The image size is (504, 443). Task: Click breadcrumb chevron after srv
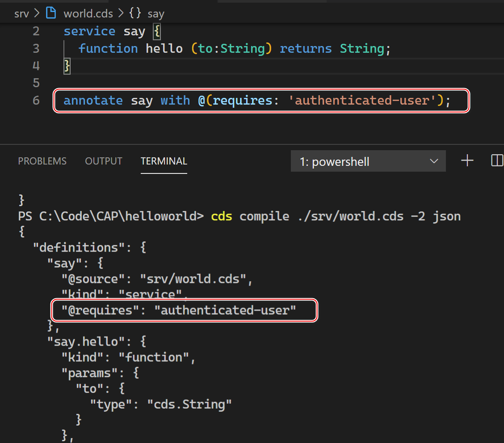click(x=37, y=13)
